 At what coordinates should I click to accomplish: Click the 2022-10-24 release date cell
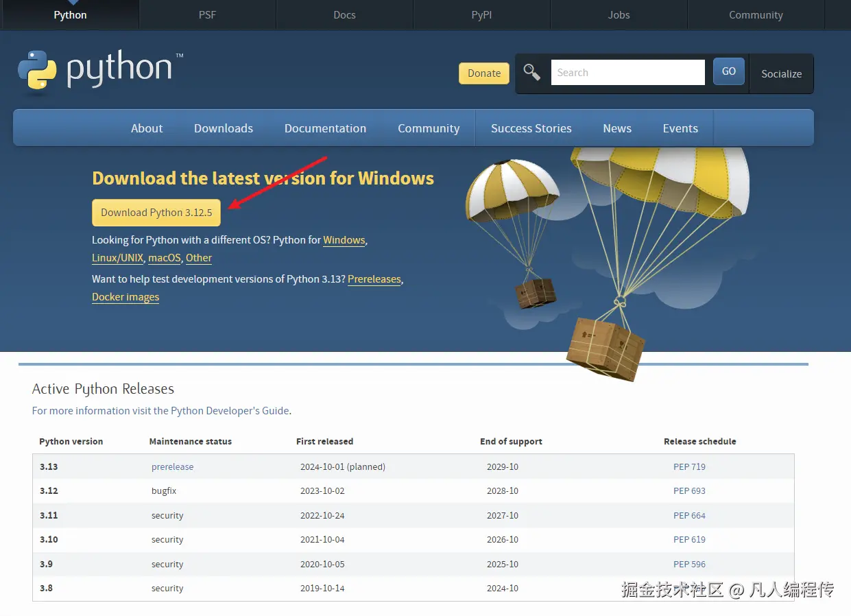(322, 515)
